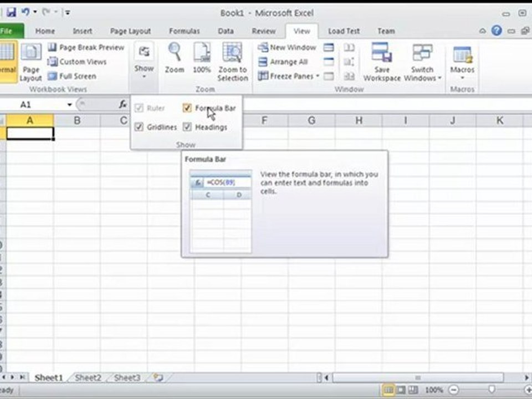Enter Full Screen view

point(72,76)
